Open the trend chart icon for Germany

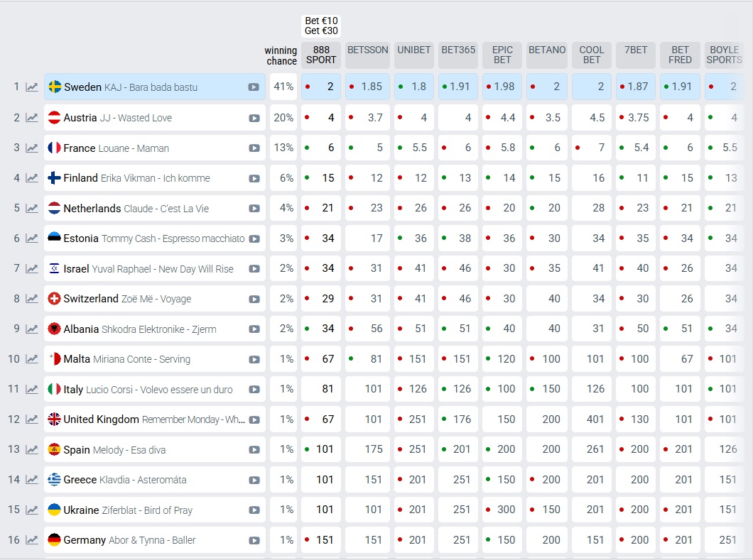tap(32, 540)
